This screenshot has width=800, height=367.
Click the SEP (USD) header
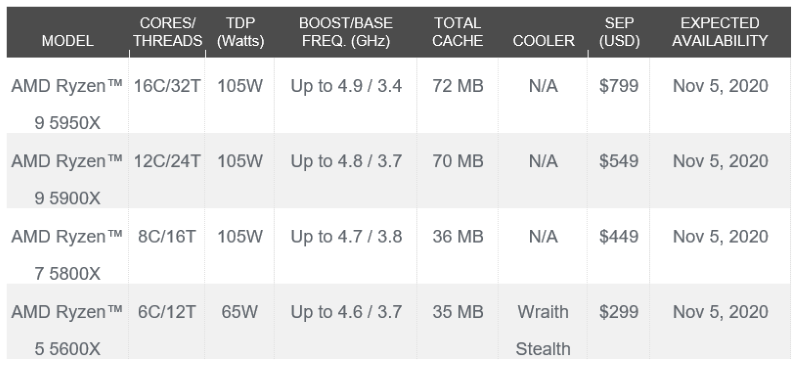coord(619,32)
